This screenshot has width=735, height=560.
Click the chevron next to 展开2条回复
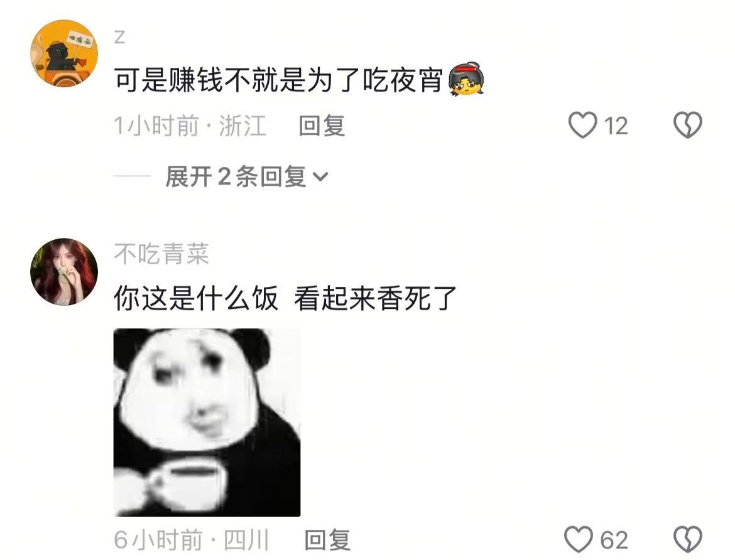click(320, 177)
